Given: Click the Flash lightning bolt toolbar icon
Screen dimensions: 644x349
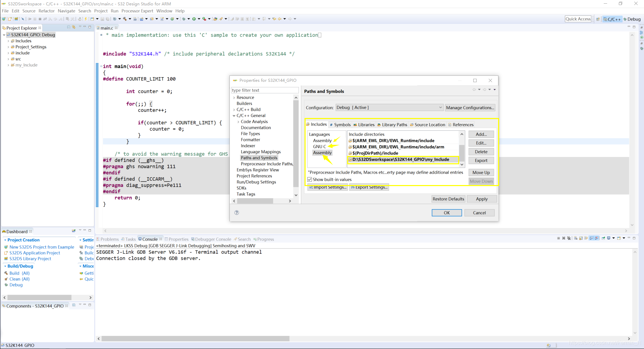Looking at the screenshot, I should (x=86, y=19).
